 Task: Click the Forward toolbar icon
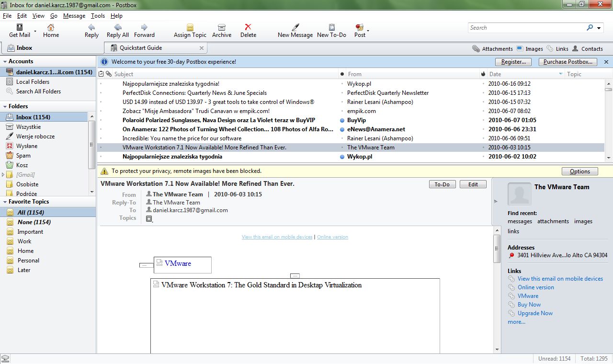click(x=144, y=27)
